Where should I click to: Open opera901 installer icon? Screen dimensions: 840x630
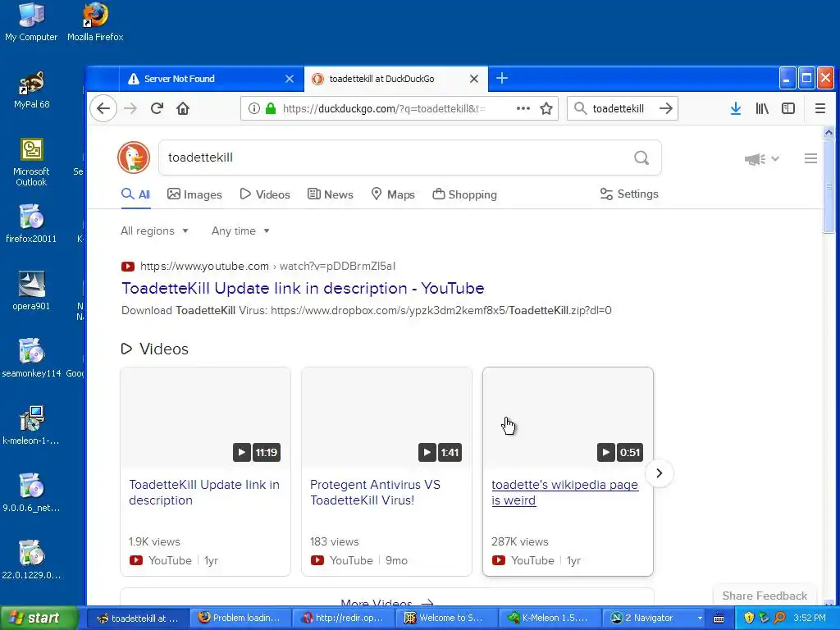[x=31, y=291]
